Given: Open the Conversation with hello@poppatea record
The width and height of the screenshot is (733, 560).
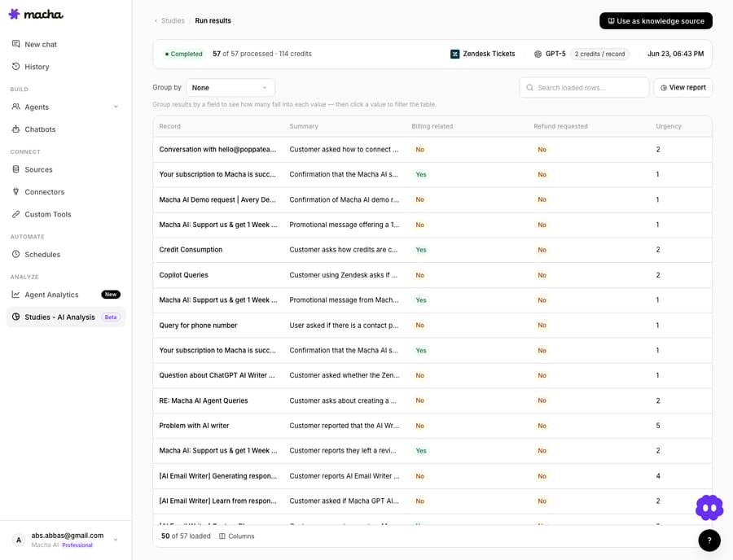Looking at the screenshot, I should [217, 150].
